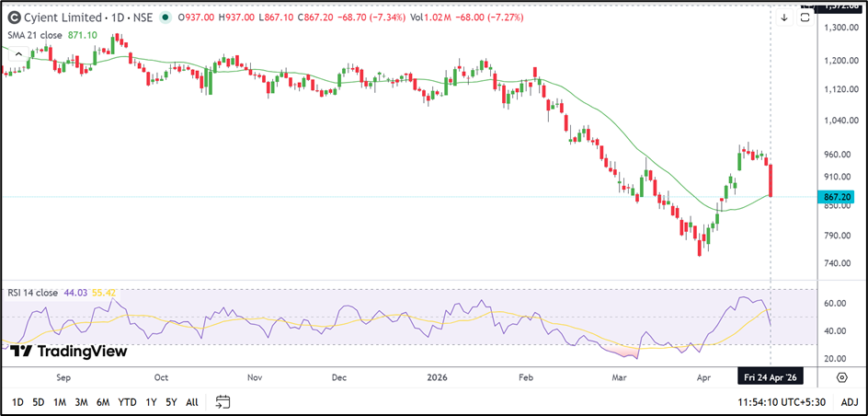Click the down arrow pane button
The height and width of the screenshot is (416, 868).
[x=784, y=17]
